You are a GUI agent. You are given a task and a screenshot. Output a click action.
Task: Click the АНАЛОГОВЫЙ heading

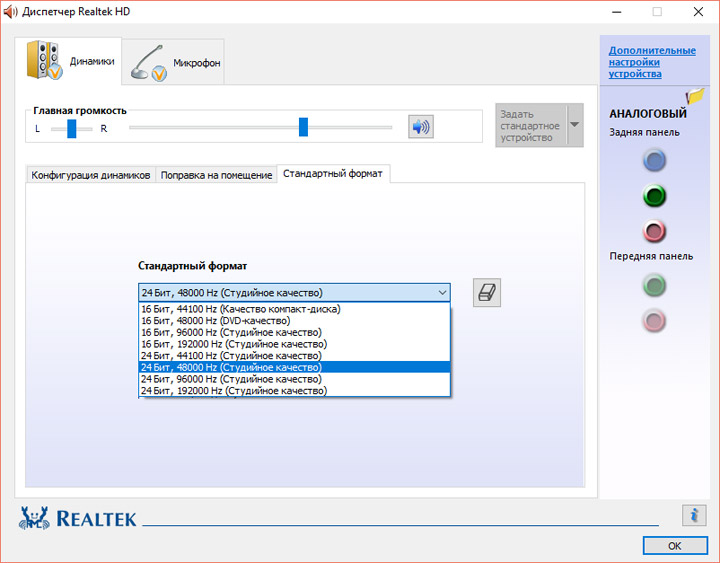coord(648,113)
